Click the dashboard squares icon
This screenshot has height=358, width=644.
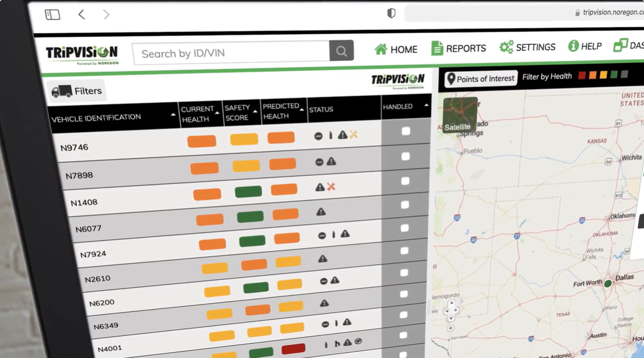(620, 44)
